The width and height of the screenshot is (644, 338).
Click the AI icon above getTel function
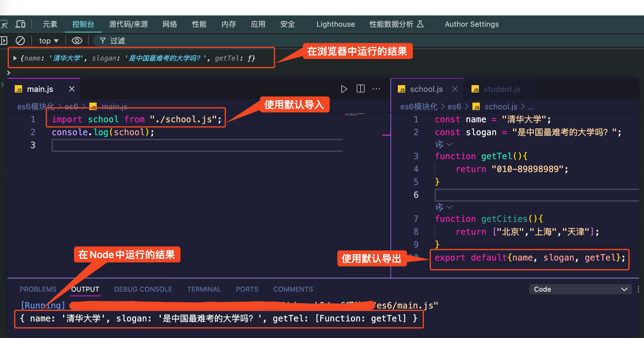pyautogui.click(x=440, y=144)
